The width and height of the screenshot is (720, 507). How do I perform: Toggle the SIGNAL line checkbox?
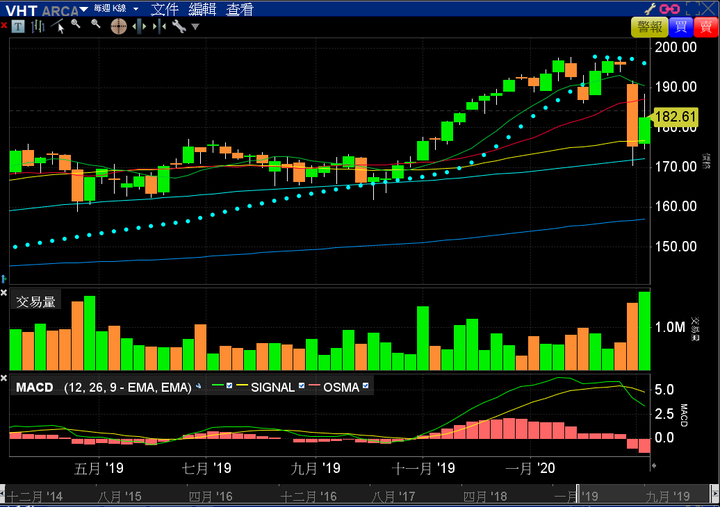point(302,386)
